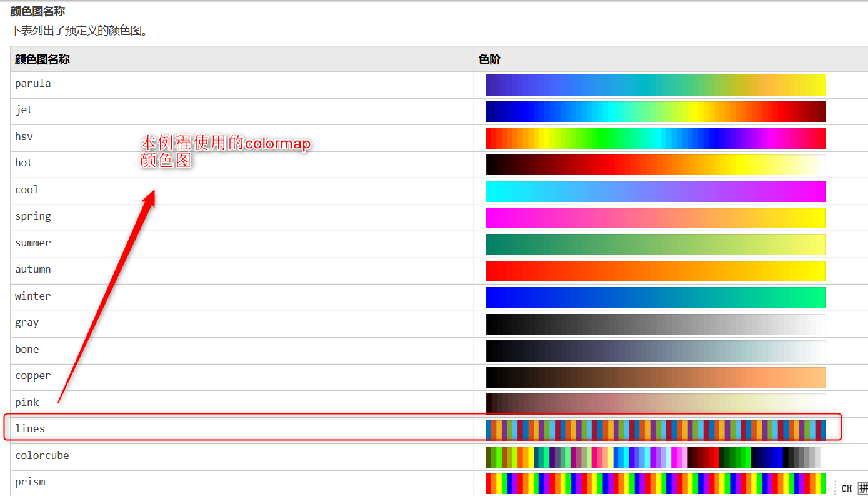Screen dimensions: 868x496
Task: Click the lines colormap name
Action: (30, 429)
